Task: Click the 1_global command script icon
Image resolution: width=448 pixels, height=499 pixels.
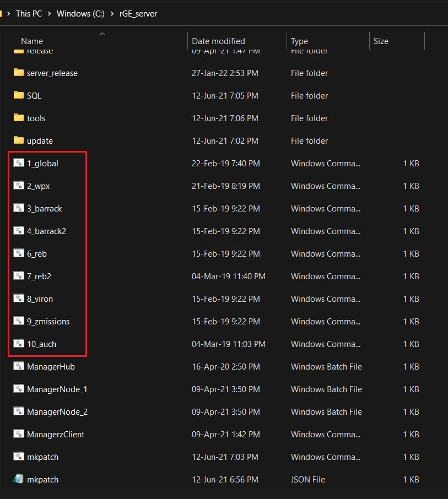Action: (x=19, y=163)
